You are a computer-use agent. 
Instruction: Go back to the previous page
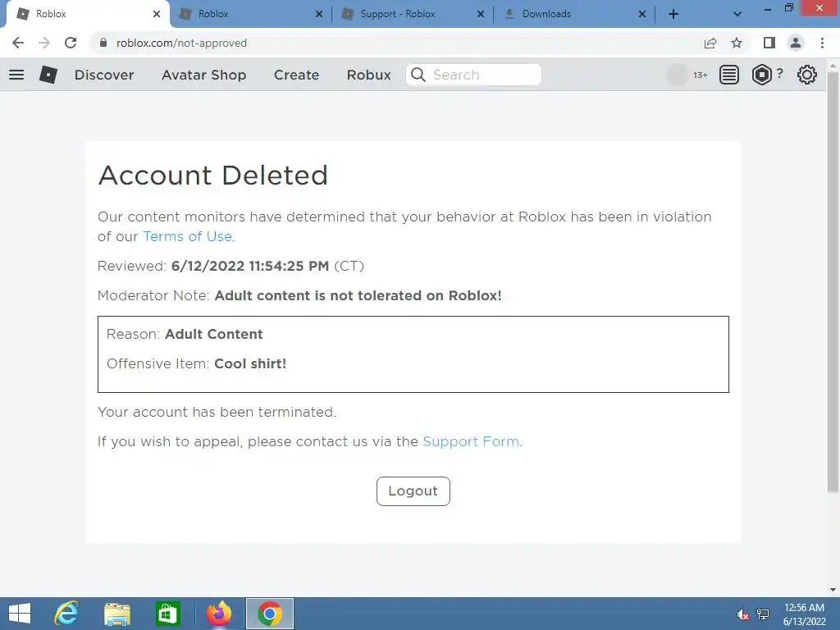coord(18,43)
